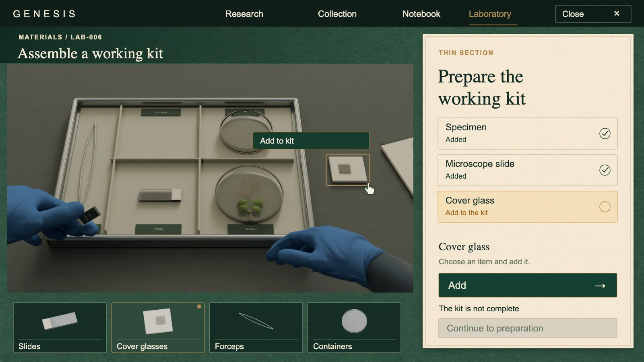The width and height of the screenshot is (644, 362).
Task: Click the orange dot on Cover glasses card
Action: tap(199, 306)
